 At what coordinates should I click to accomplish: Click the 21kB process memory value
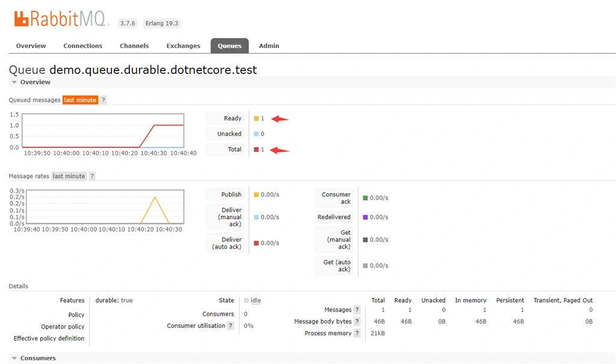[x=378, y=333]
